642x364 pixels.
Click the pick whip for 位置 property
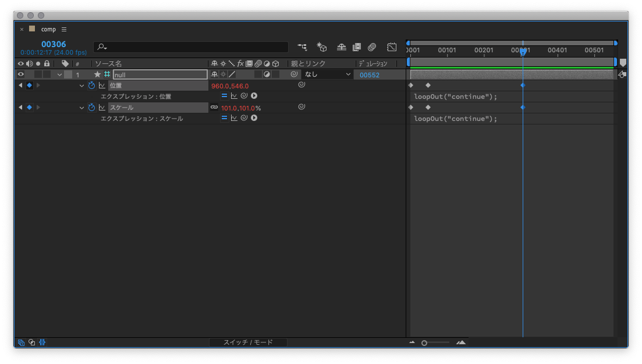tap(302, 85)
